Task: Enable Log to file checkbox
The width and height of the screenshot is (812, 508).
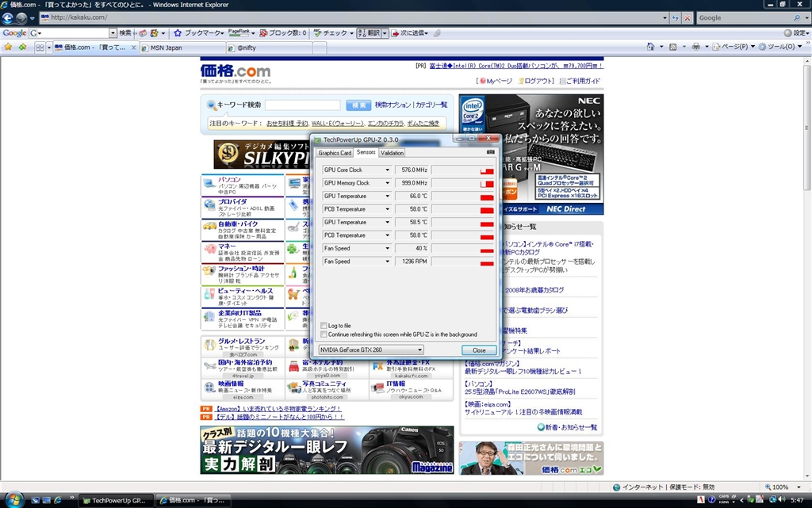Action: [324, 326]
